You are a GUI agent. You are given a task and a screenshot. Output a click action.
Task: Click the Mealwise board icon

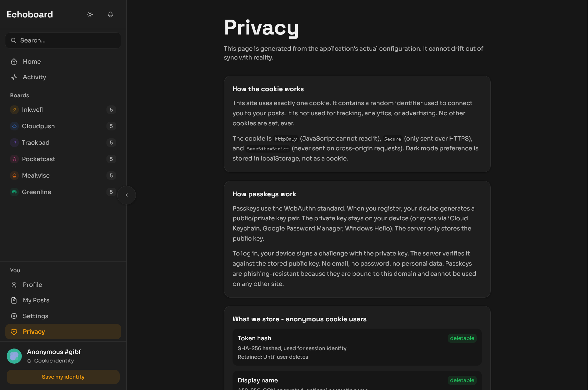click(x=14, y=176)
